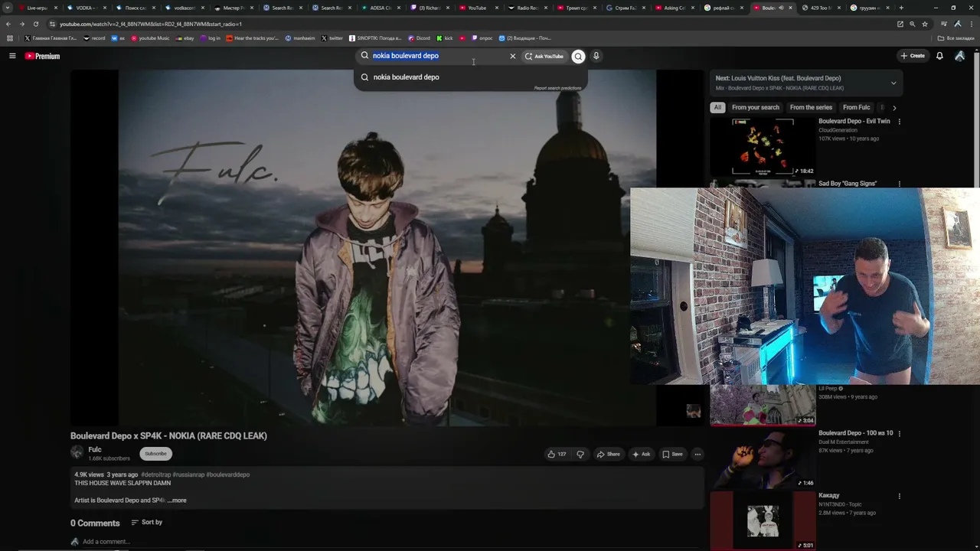Viewport: 980px width, 551px height.
Task: Open the twitter bookmark
Action: (332, 38)
